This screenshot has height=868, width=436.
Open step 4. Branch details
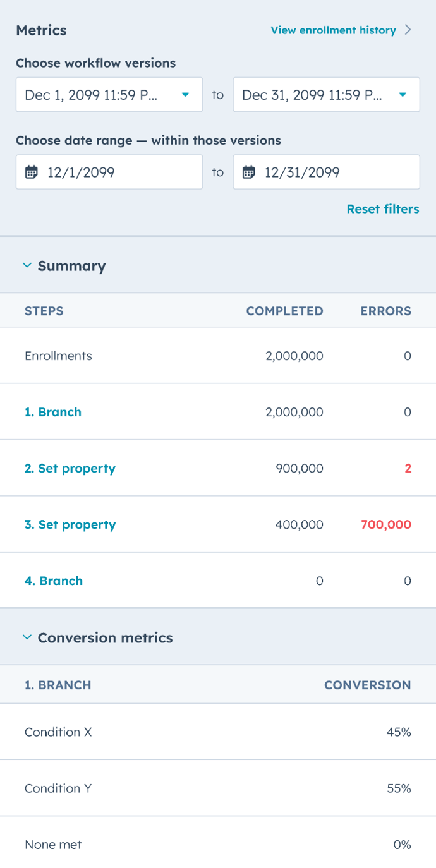pos(53,581)
